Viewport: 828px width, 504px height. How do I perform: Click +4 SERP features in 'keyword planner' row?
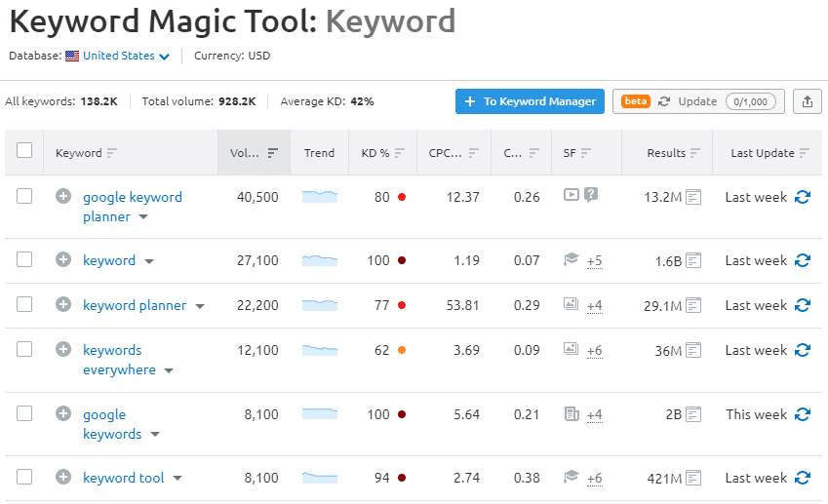(x=595, y=305)
